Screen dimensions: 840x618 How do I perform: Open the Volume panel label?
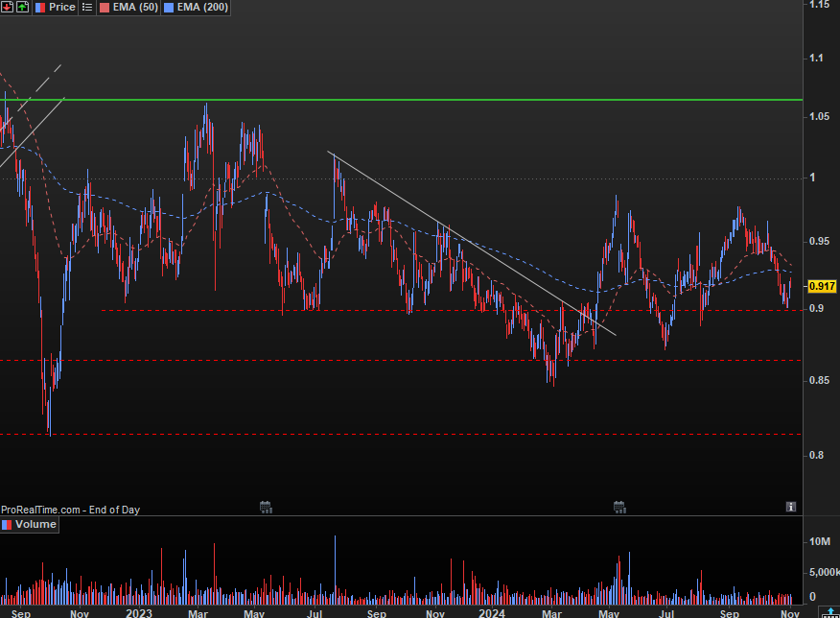(30, 524)
